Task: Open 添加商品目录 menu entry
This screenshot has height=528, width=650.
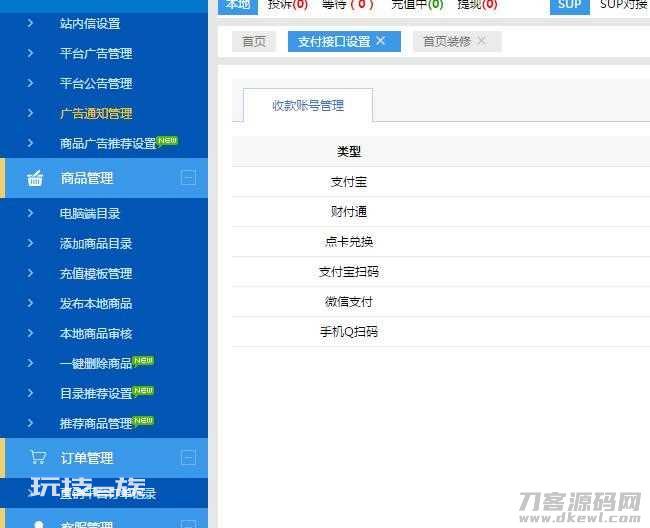Action: pyautogui.click(x=96, y=243)
